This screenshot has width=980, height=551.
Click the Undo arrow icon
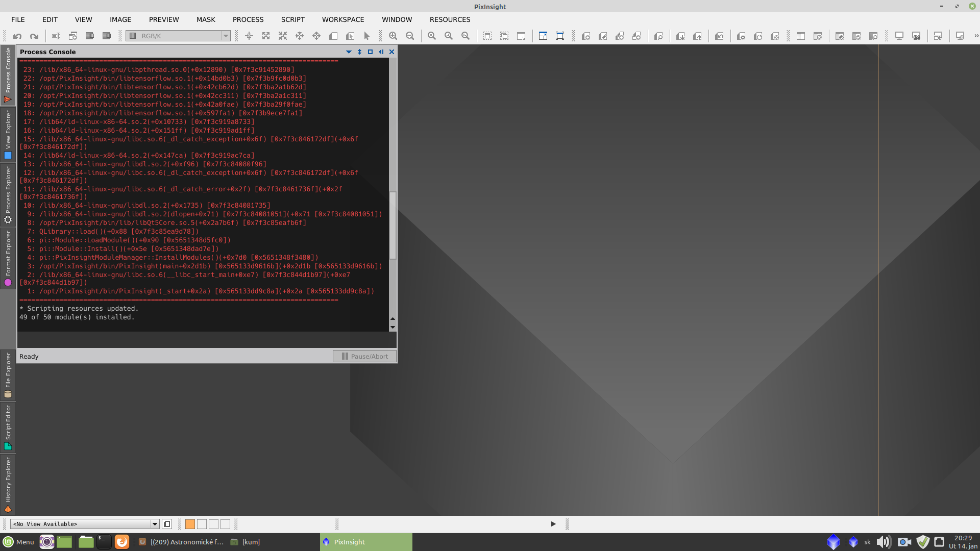pyautogui.click(x=17, y=36)
